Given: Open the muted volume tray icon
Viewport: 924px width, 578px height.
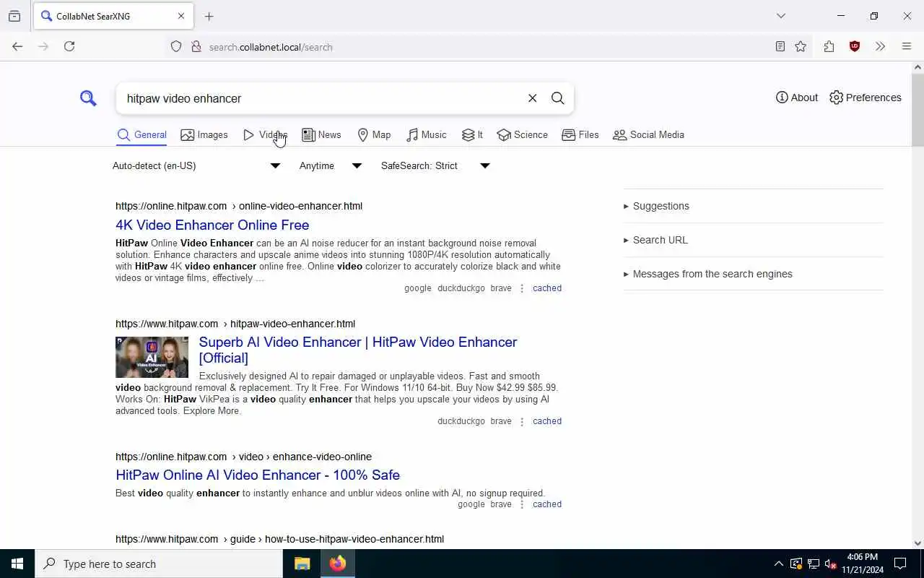Looking at the screenshot, I should 830,564.
